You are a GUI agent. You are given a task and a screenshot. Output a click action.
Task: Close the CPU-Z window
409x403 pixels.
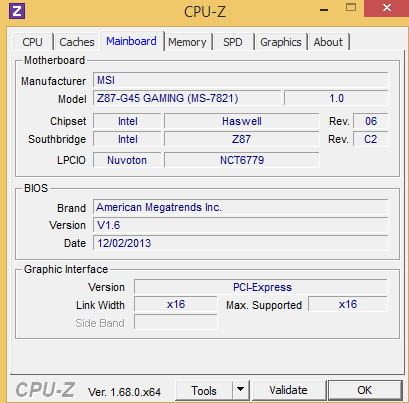point(387,8)
